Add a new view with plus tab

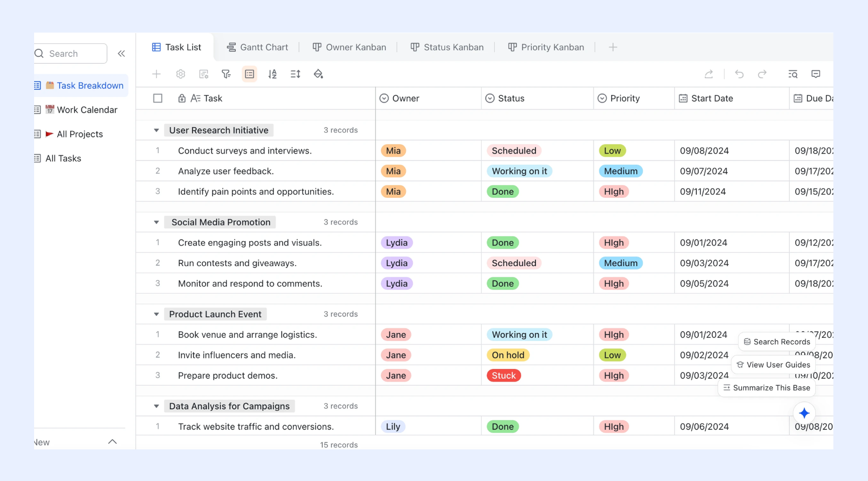[613, 47]
